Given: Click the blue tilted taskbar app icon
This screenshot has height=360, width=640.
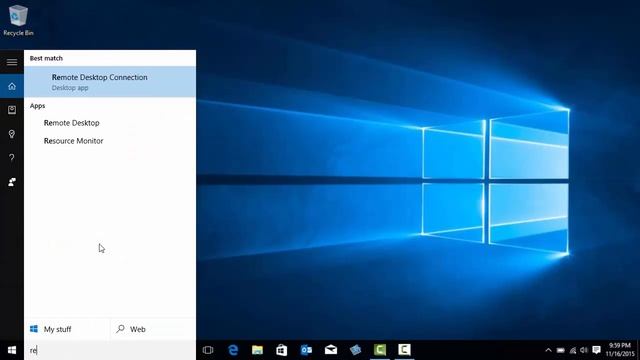Looking at the screenshot, I should (x=356, y=350).
